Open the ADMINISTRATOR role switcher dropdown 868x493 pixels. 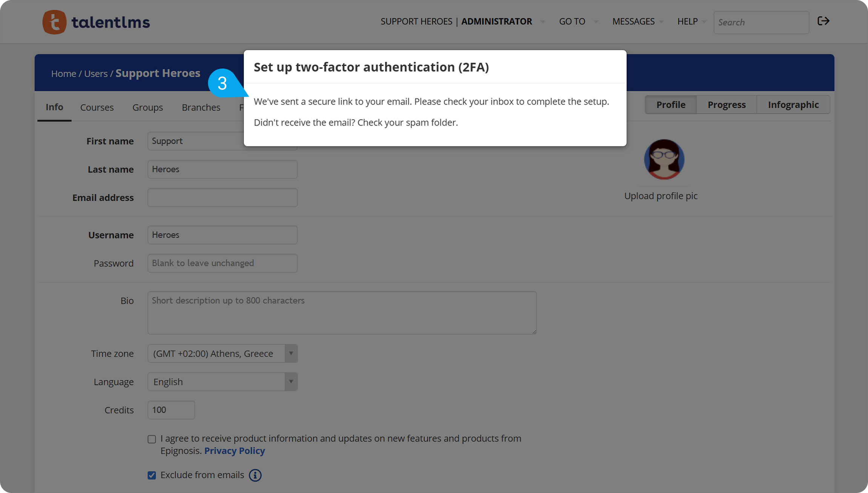tap(543, 22)
